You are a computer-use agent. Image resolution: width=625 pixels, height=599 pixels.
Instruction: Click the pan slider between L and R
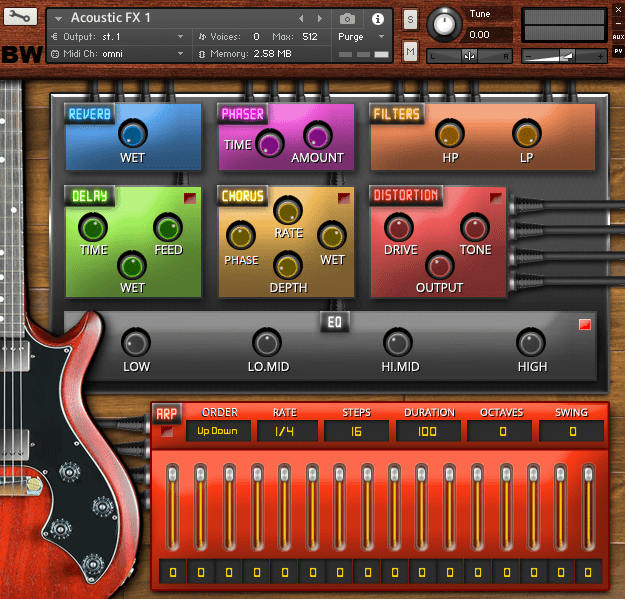point(469,56)
